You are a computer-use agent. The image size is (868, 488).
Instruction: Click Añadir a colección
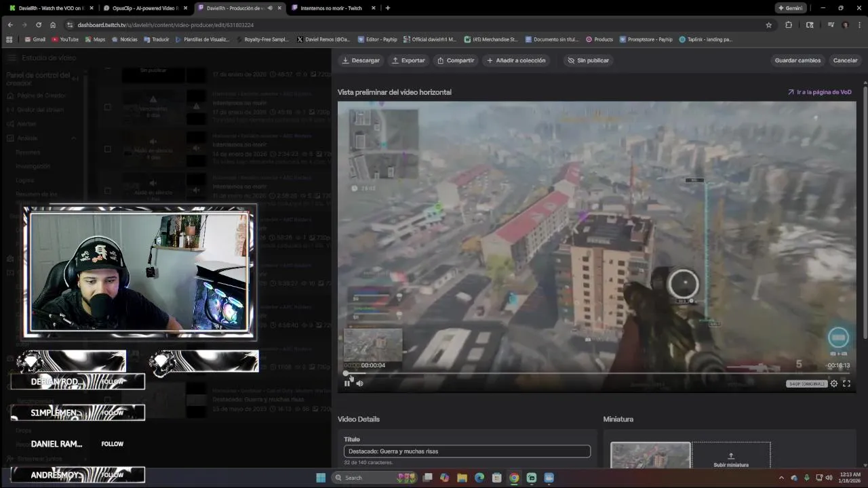pyautogui.click(x=516, y=60)
